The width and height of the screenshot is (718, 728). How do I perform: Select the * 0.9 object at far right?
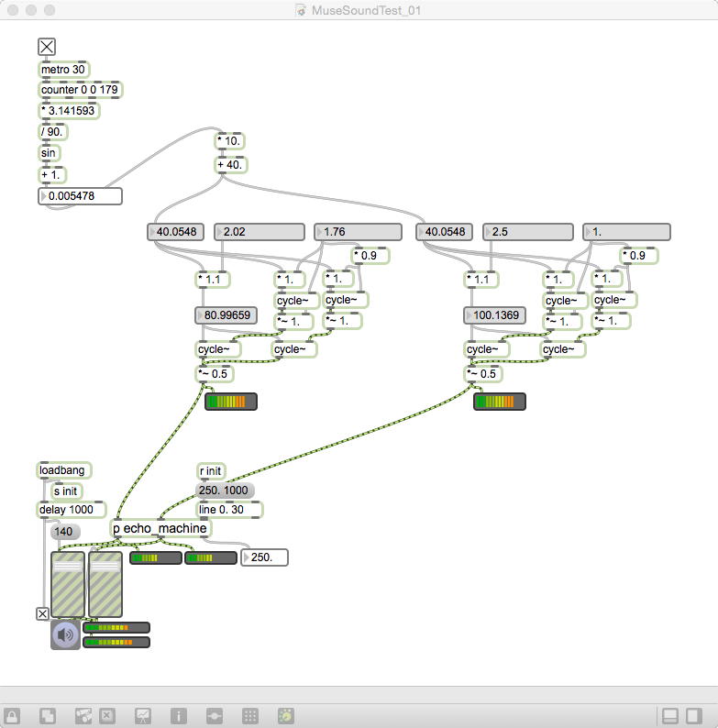pyautogui.click(x=638, y=256)
